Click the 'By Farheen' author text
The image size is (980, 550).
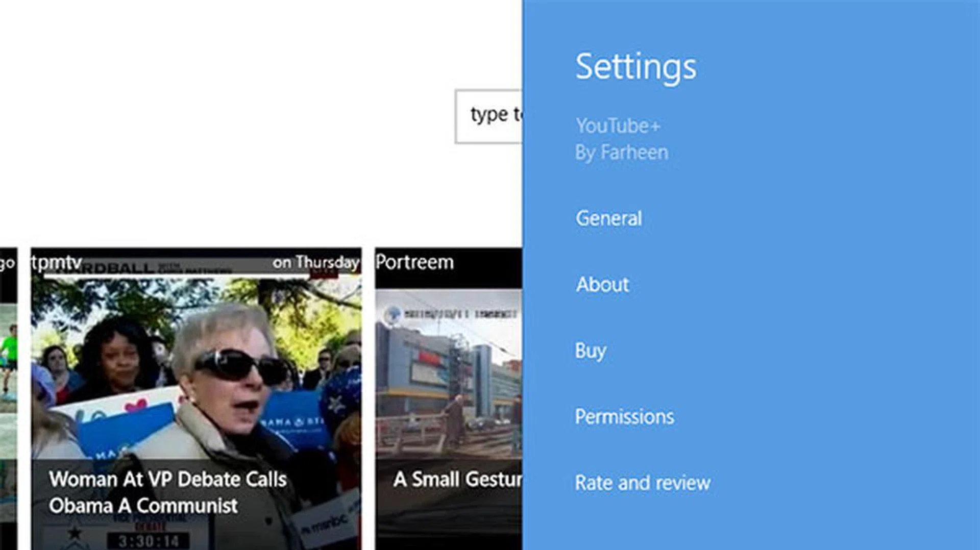tap(621, 153)
